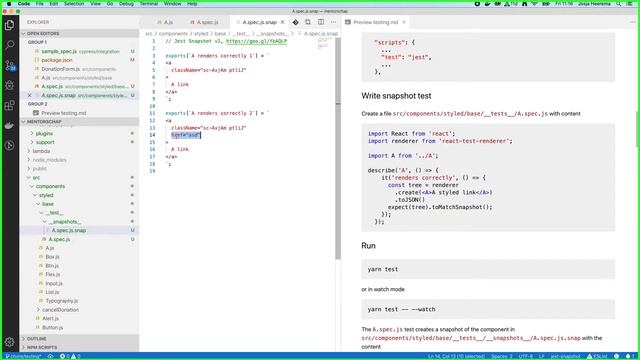Close A.spec.js.snap in Open Editors
This screenshot has width=640, height=360.
coord(29,95)
